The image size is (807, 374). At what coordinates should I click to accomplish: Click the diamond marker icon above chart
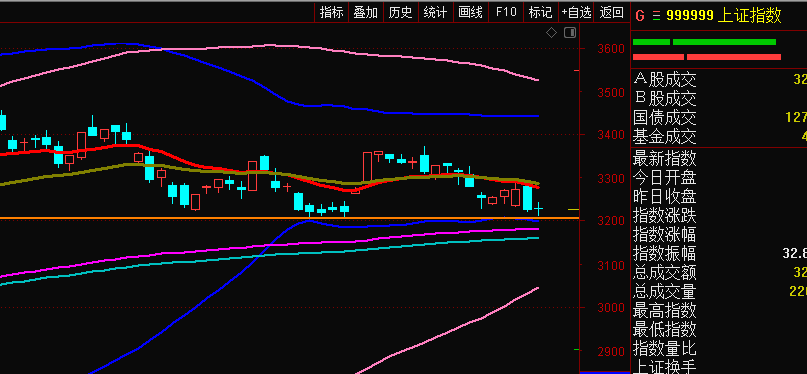pyautogui.click(x=551, y=33)
